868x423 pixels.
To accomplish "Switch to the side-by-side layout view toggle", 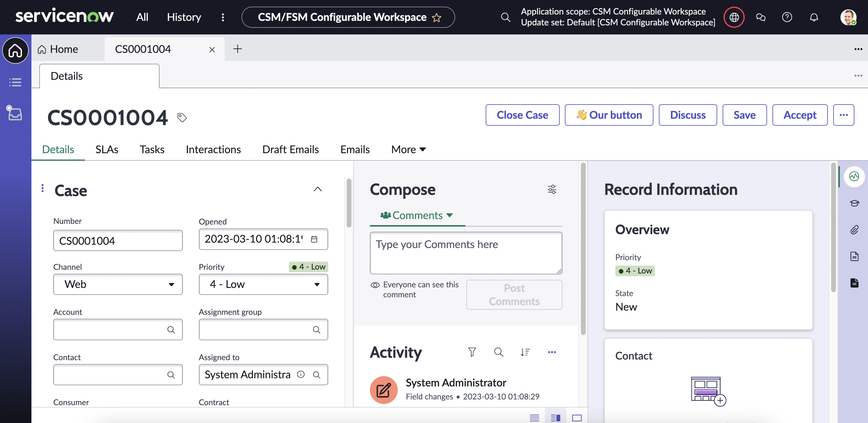I will pos(555,418).
